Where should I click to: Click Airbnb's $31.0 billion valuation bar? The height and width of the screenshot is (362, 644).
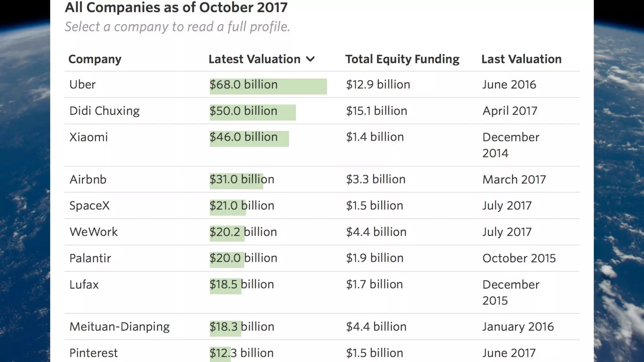pos(236,181)
